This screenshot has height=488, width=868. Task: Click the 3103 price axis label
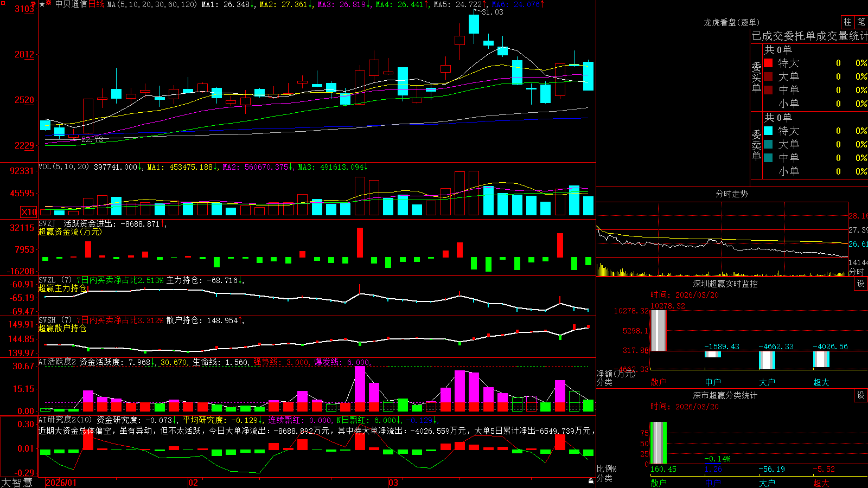pyautogui.click(x=24, y=9)
